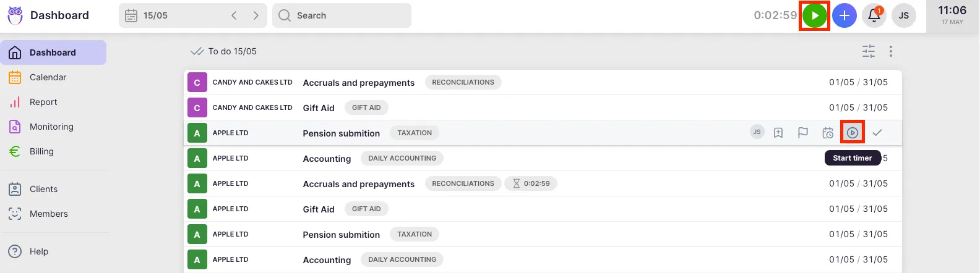Viewport: 980px width, 273px height.
Task: Mark hovered Pension submition task as done
Action: 877,133
